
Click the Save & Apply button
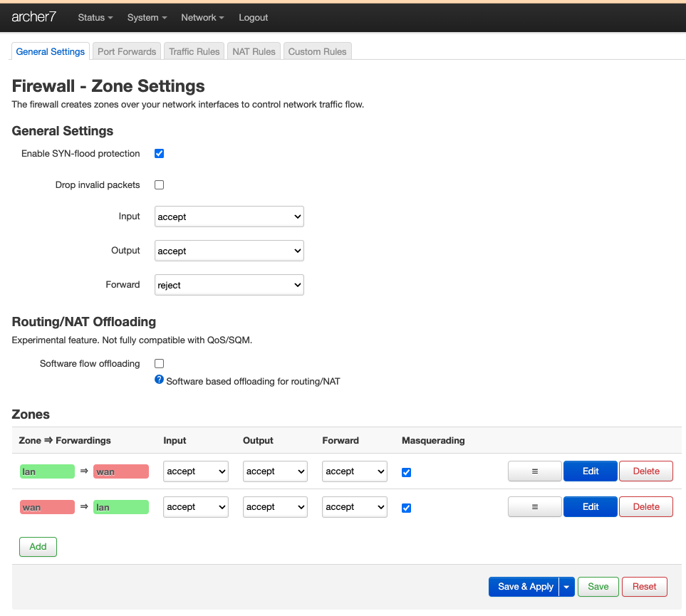pyautogui.click(x=524, y=587)
